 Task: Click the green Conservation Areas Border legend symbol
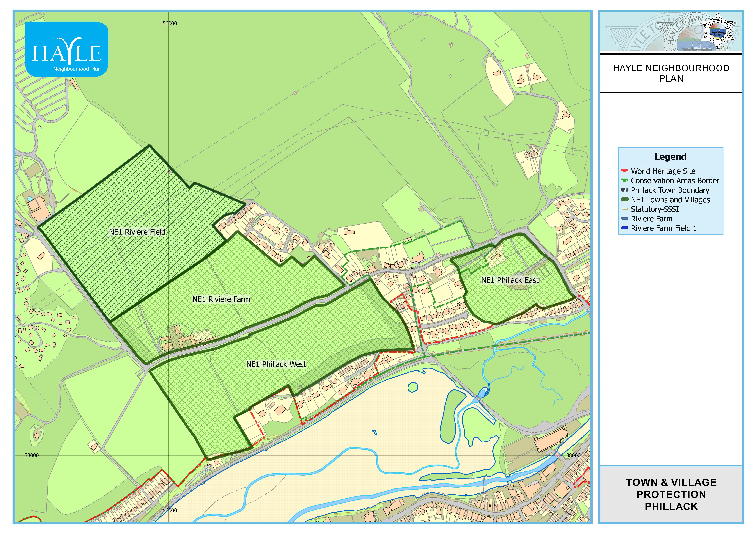point(624,181)
